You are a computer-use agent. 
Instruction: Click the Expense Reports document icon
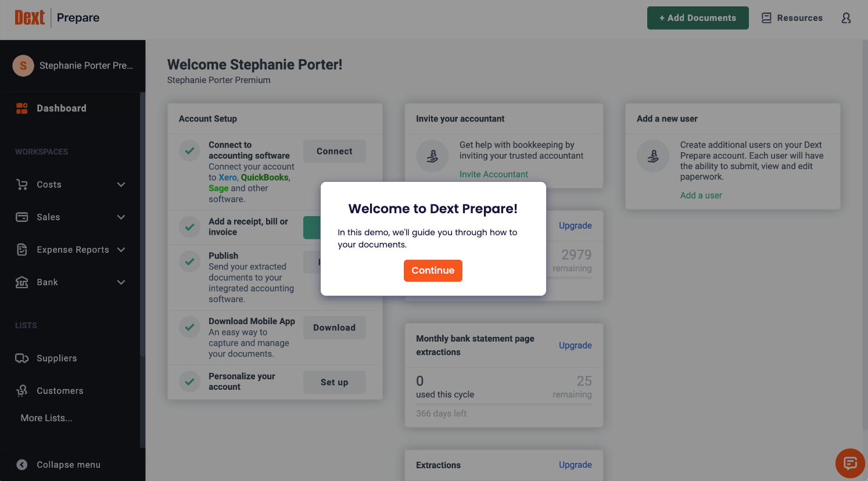coord(22,250)
